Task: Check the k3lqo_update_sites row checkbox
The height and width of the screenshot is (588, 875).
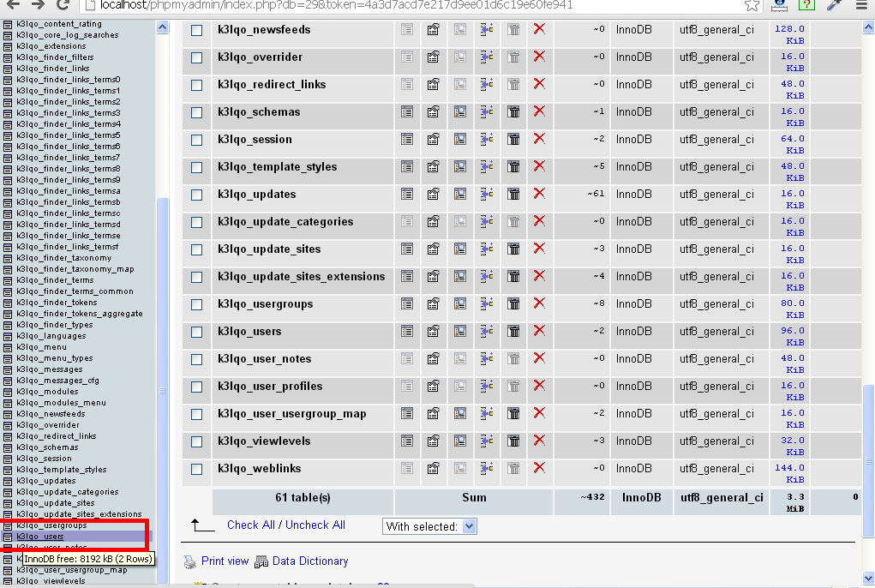Action: 196,249
